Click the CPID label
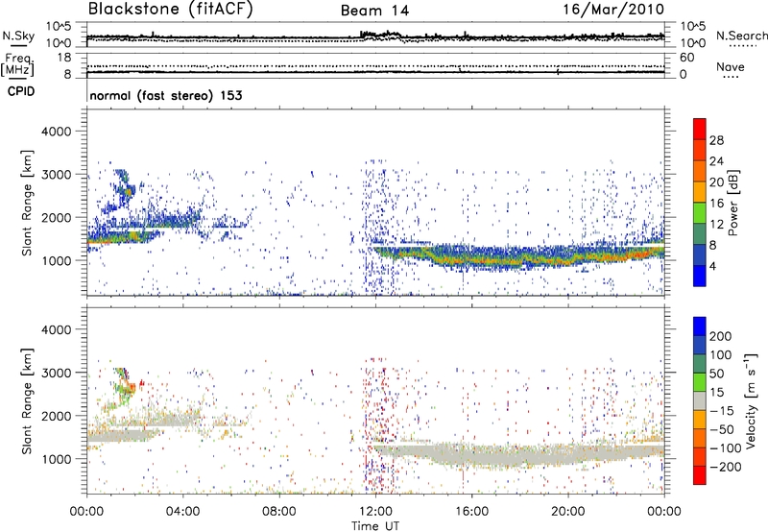 tap(21, 91)
